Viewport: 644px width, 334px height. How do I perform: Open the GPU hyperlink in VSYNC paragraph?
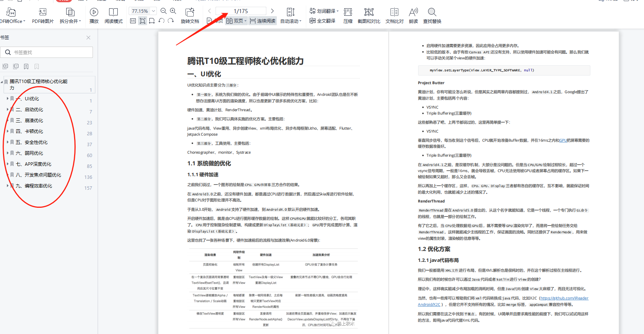point(563,140)
